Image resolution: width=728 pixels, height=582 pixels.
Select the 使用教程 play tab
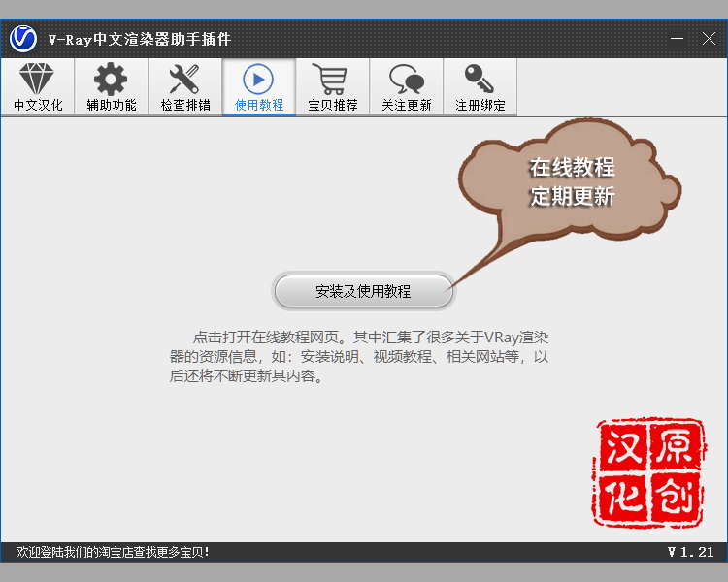(x=259, y=86)
